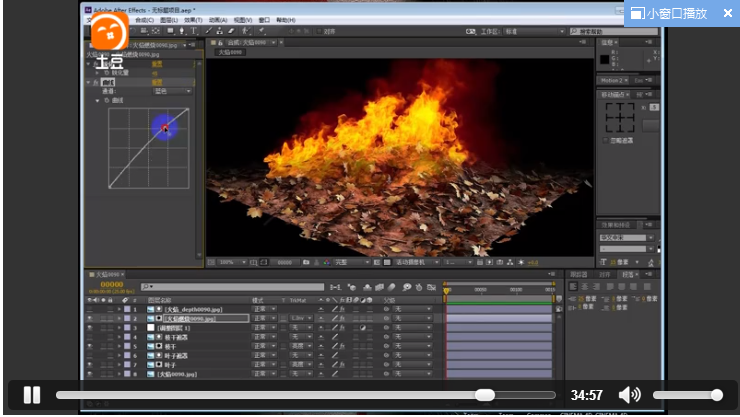Open parent dropdown for layer 1

[x=412, y=309]
